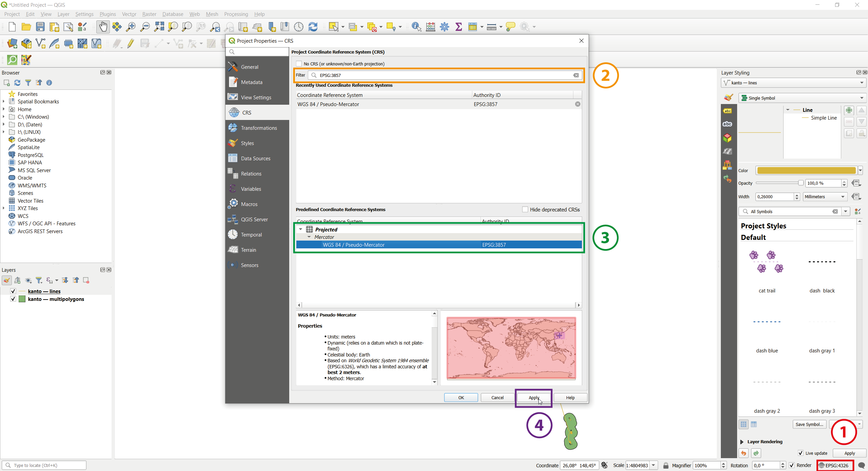Enable the No CRS checkbox
The height and width of the screenshot is (471, 868).
coord(299,64)
